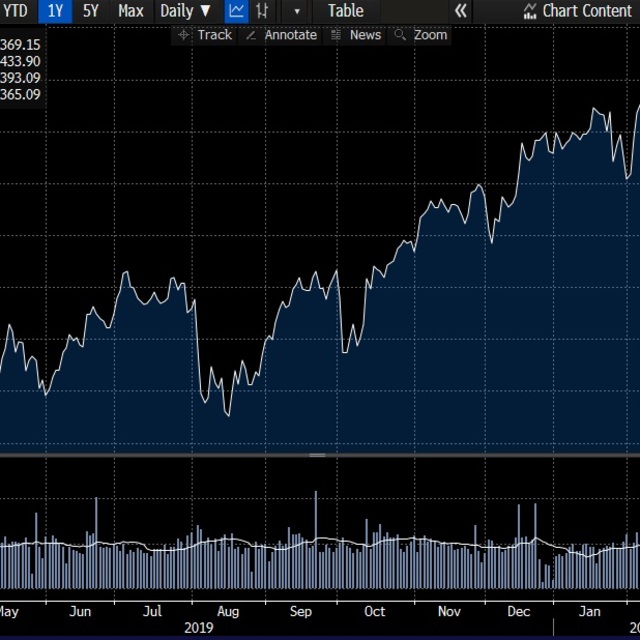This screenshot has height=640, width=640.
Task: Click the Sep label on the time axis
Action: click(301, 611)
